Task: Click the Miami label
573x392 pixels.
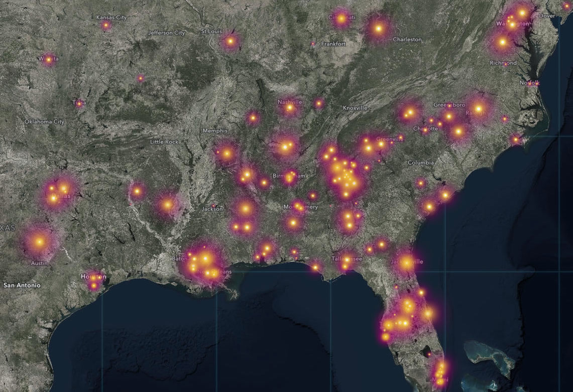Action: tap(439, 380)
